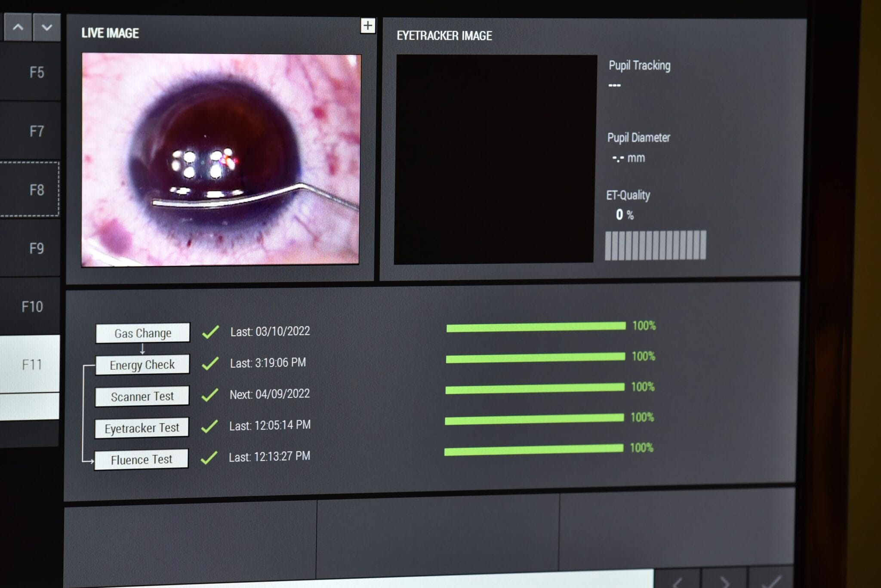The width and height of the screenshot is (881, 588).
Task: Click the LIVE IMAGE panel title
Action: [110, 33]
